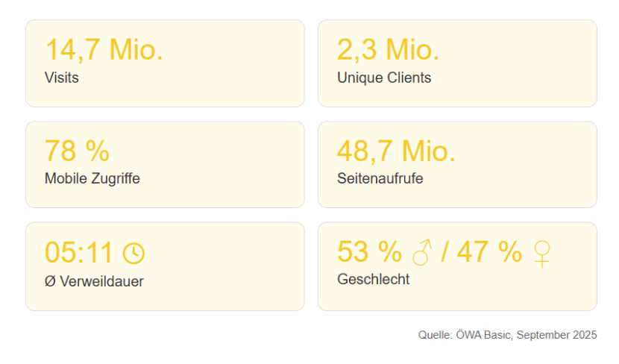Open the ÖWA Basic source reference
619x364 pixels.
point(483,336)
